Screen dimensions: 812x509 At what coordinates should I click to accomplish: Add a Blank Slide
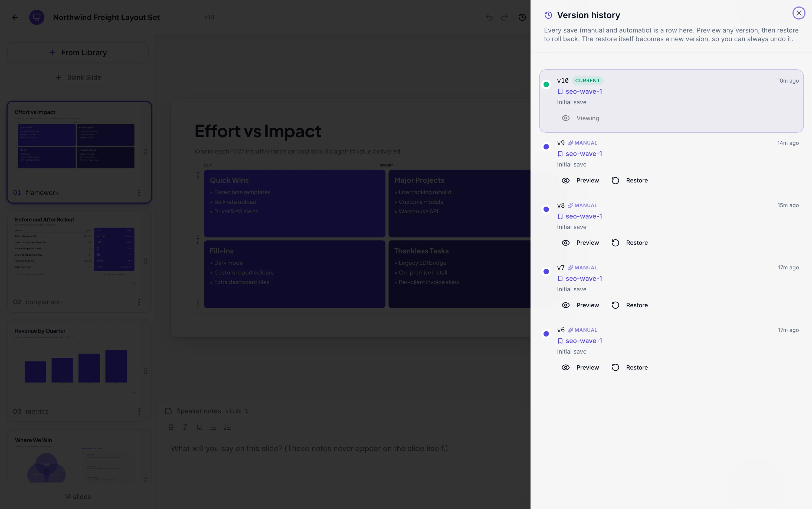tap(78, 77)
